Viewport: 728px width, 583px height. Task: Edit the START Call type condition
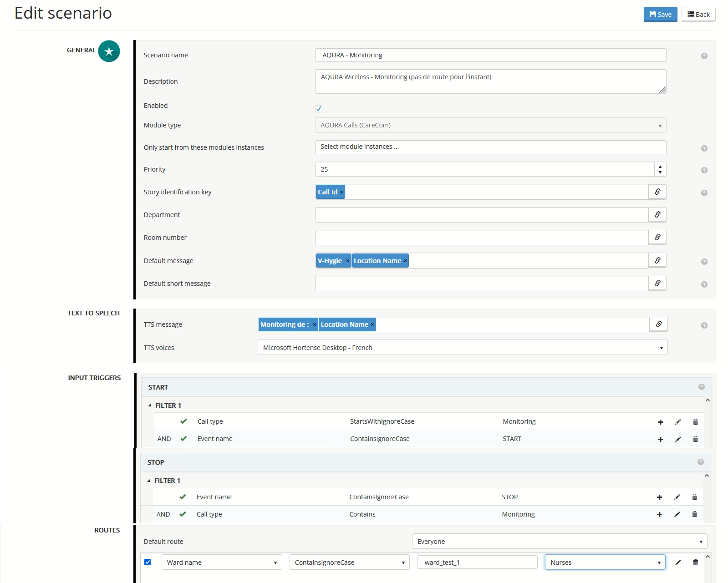678,422
